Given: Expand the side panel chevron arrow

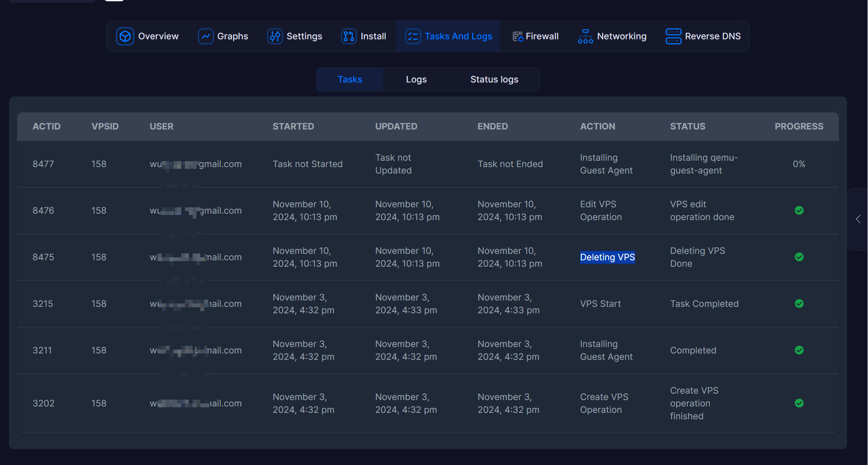Looking at the screenshot, I should pyautogui.click(x=858, y=219).
